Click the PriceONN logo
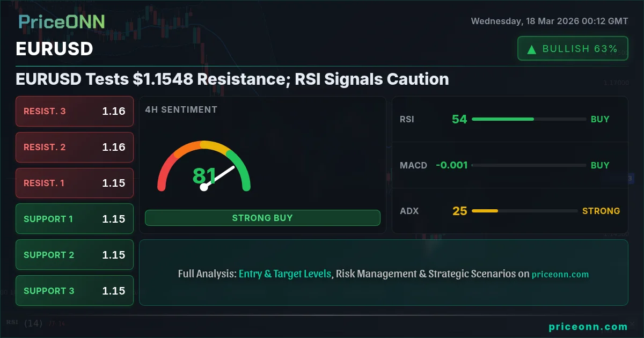 pos(62,21)
